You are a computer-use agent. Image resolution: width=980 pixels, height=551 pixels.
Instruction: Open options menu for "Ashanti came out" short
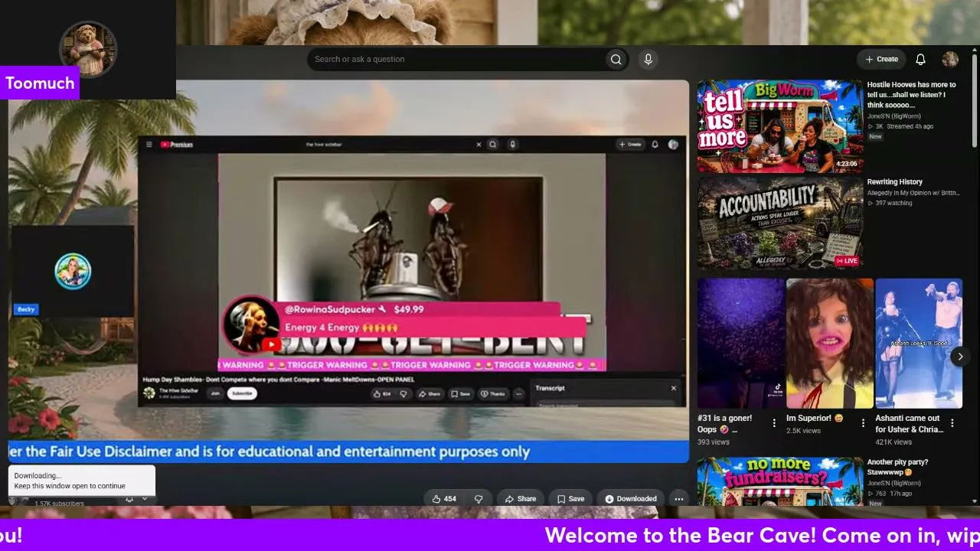[x=952, y=422]
